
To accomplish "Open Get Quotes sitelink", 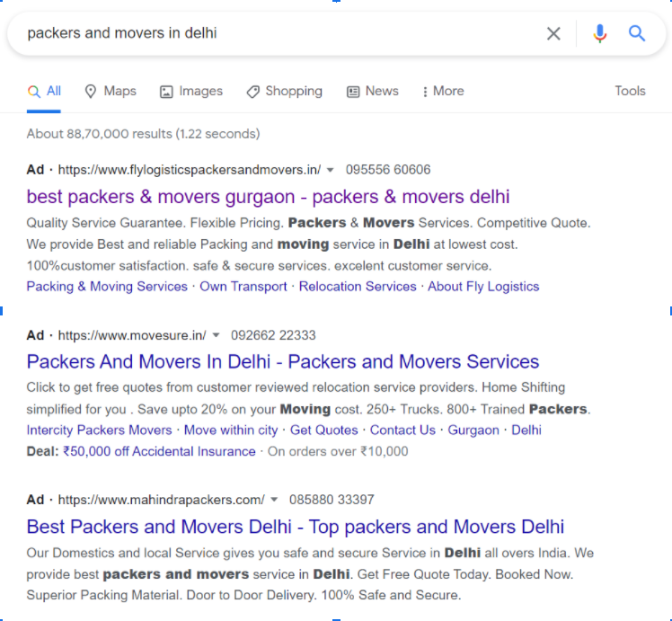I will [324, 430].
